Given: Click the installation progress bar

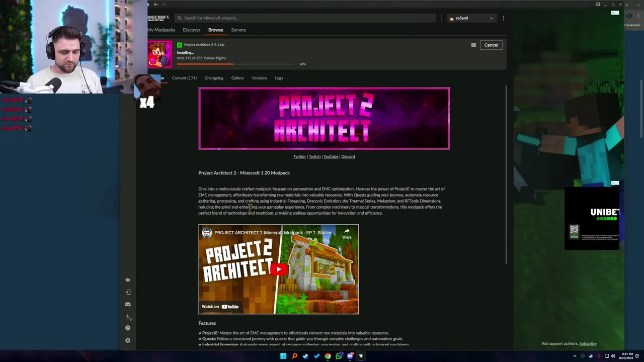Looking at the screenshot, I should [x=235, y=64].
